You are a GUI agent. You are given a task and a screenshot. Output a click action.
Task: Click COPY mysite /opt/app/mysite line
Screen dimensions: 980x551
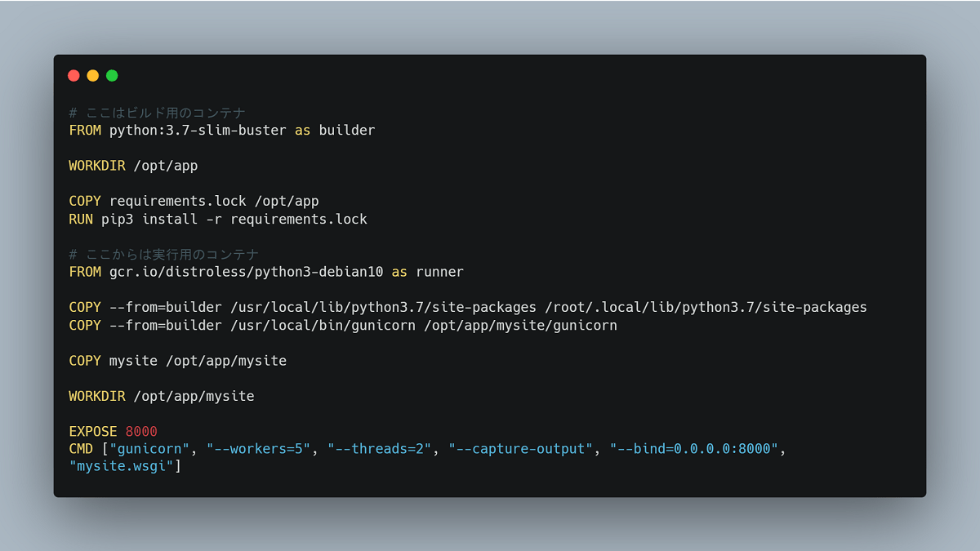(178, 361)
